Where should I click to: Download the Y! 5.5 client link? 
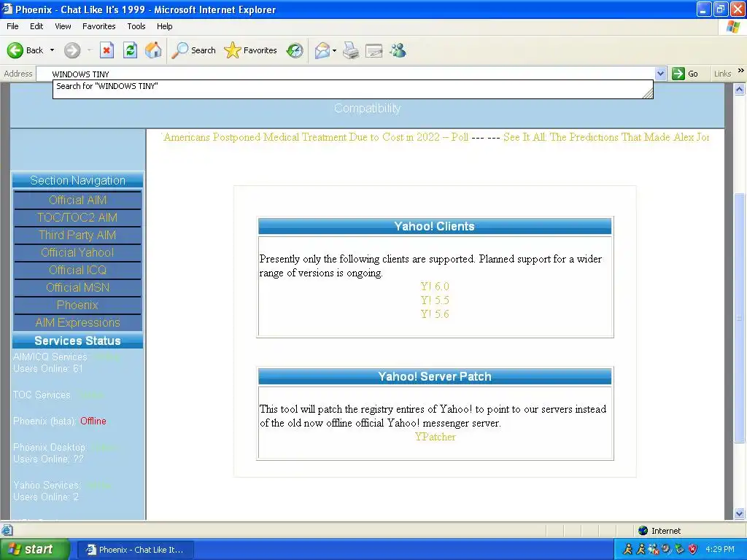(435, 300)
